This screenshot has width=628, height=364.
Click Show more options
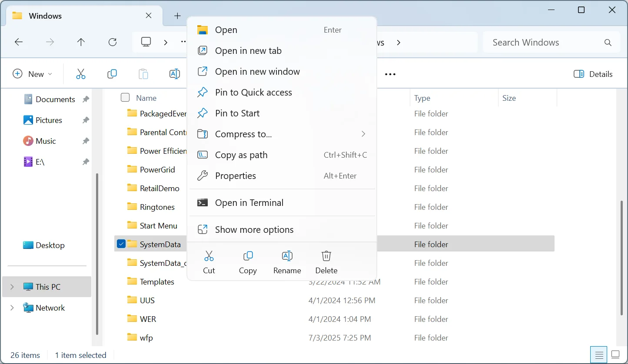click(x=282, y=230)
